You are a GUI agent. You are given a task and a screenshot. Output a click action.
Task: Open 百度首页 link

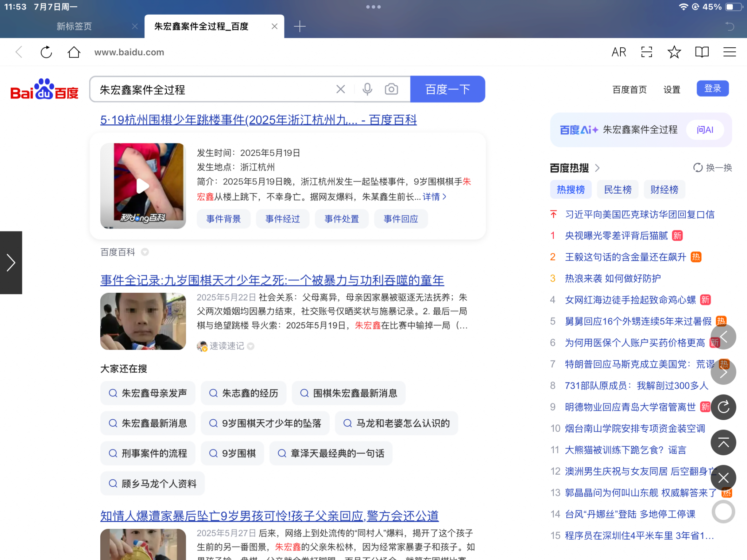pyautogui.click(x=629, y=89)
